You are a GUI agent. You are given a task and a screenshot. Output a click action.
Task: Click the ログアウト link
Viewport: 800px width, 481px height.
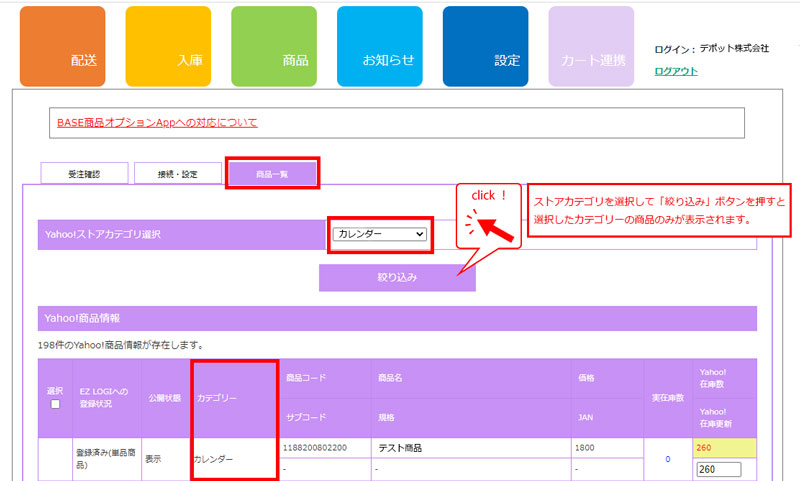coord(676,71)
